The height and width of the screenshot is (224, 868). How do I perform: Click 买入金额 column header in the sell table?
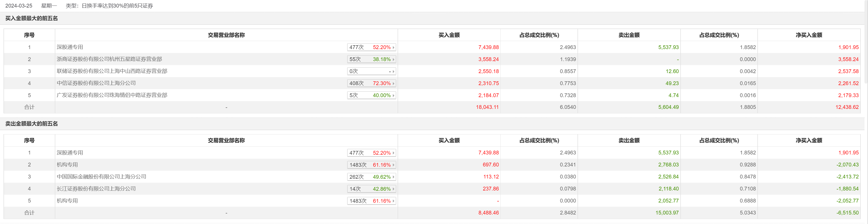[x=449, y=140]
